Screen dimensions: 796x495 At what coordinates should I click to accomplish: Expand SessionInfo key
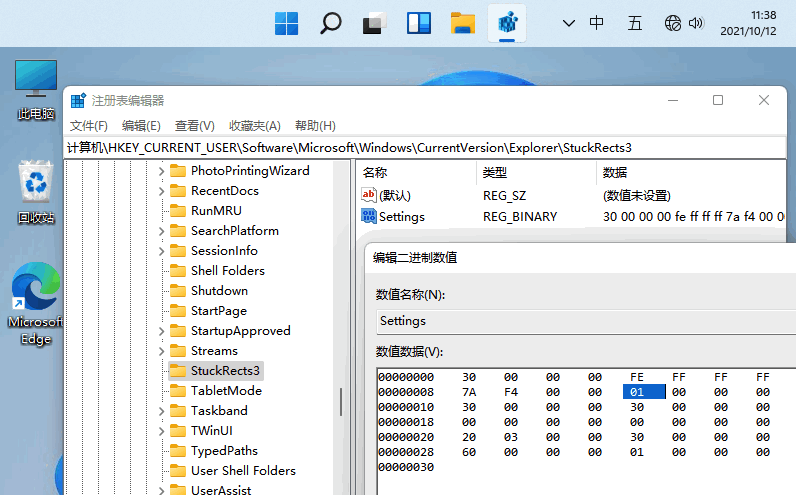click(161, 251)
